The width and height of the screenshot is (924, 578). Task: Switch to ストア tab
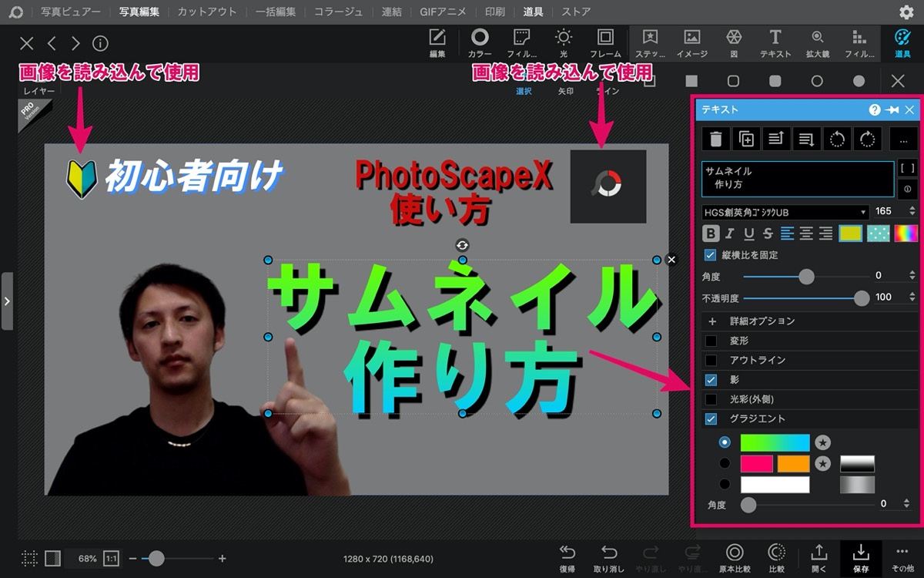pos(576,12)
